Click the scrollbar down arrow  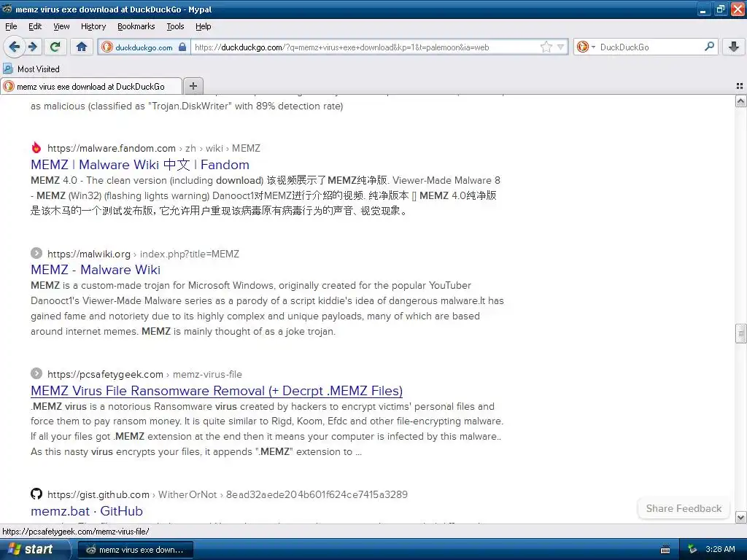(x=740, y=517)
